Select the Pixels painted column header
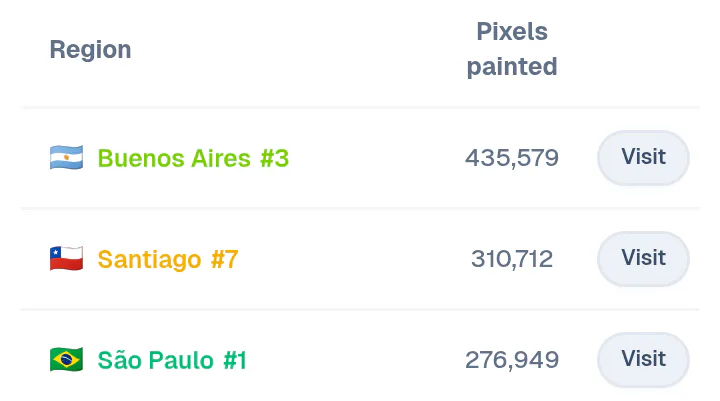This screenshot has height=401, width=720. click(512, 49)
